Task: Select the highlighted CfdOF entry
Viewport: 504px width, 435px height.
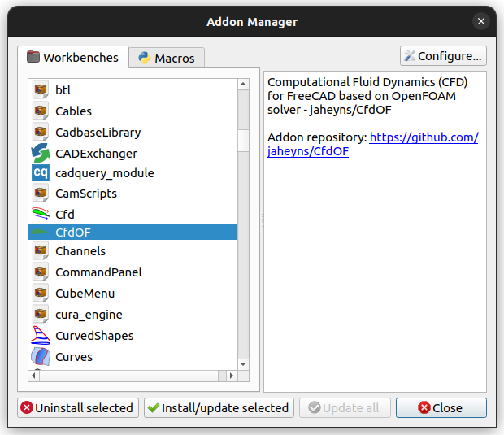Action: click(133, 232)
